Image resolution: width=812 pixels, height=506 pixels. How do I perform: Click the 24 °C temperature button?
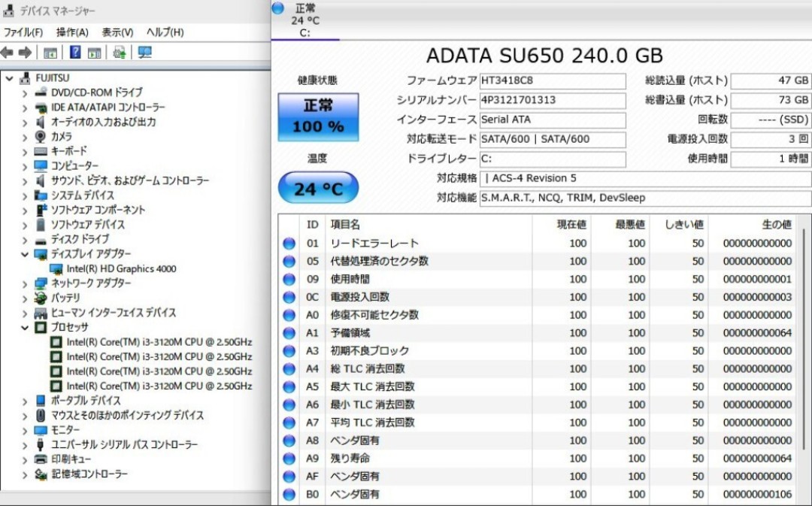[317, 188]
